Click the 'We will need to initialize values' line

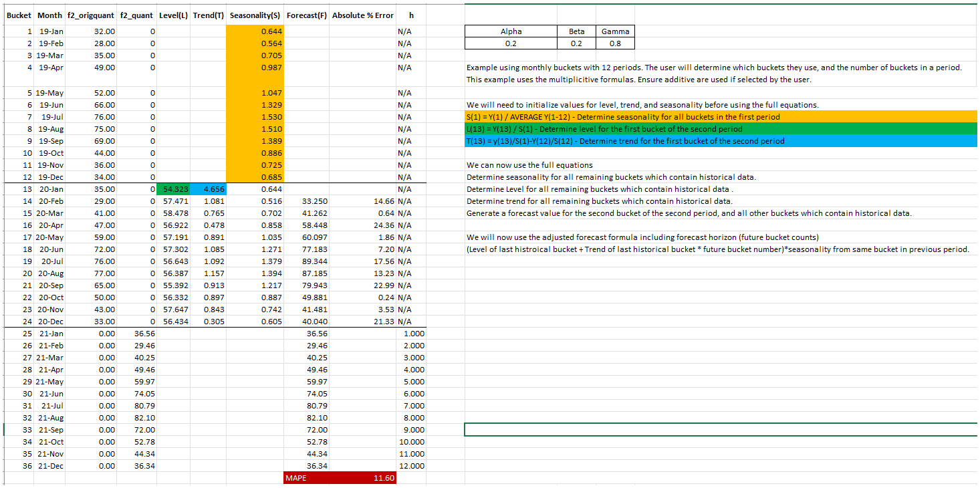click(x=642, y=105)
